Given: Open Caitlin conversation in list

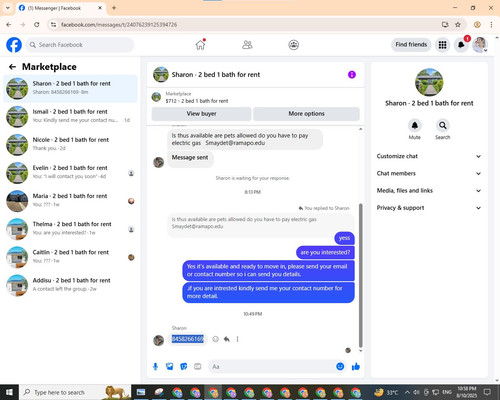Looking at the screenshot, I should click(70, 257).
